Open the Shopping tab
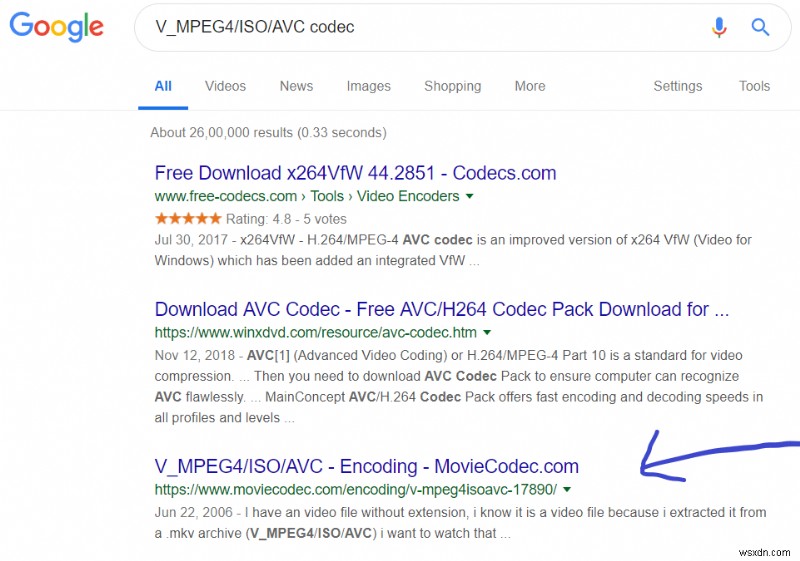 [x=452, y=86]
